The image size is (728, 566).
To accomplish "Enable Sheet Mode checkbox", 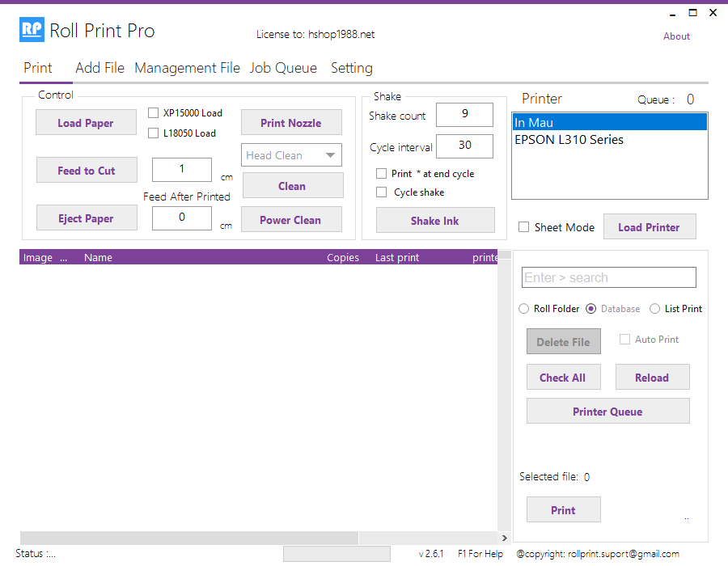I will click(524, 227).
